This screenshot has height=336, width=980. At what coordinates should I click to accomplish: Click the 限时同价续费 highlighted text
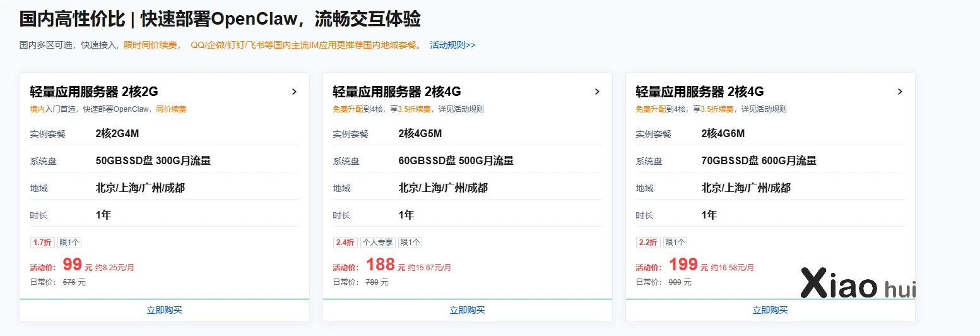click(150, 45)
